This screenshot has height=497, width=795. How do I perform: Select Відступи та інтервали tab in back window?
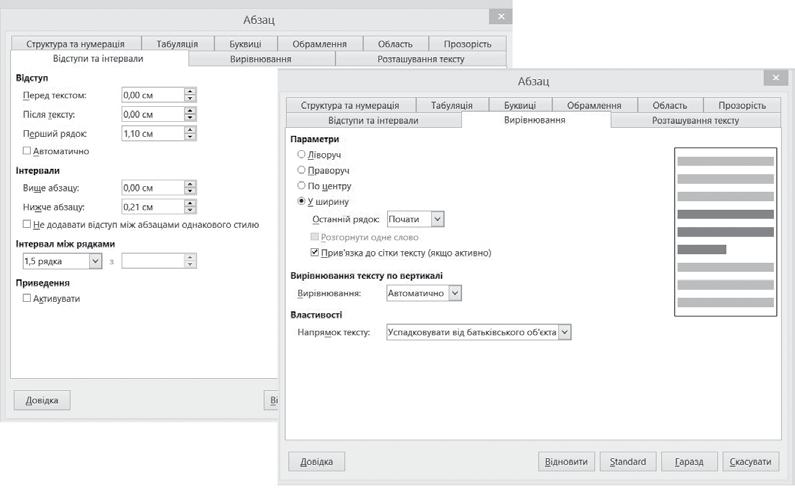tap(98, 59)
